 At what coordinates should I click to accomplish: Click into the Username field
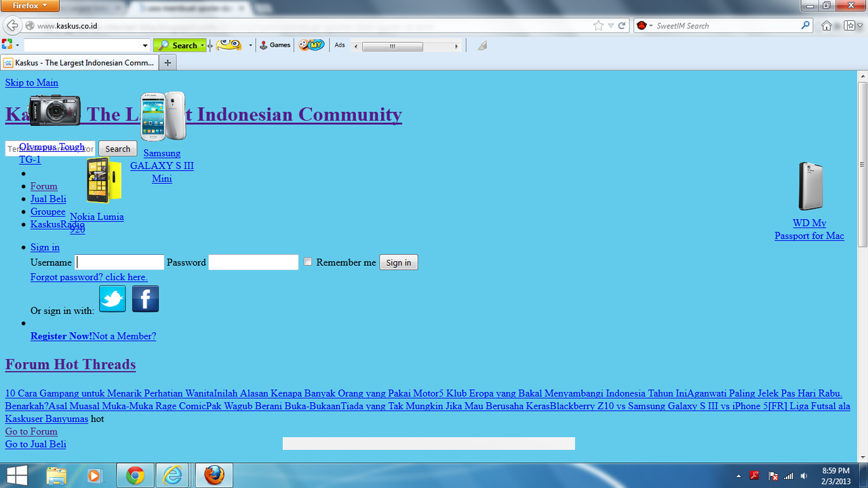pos(119,262)
